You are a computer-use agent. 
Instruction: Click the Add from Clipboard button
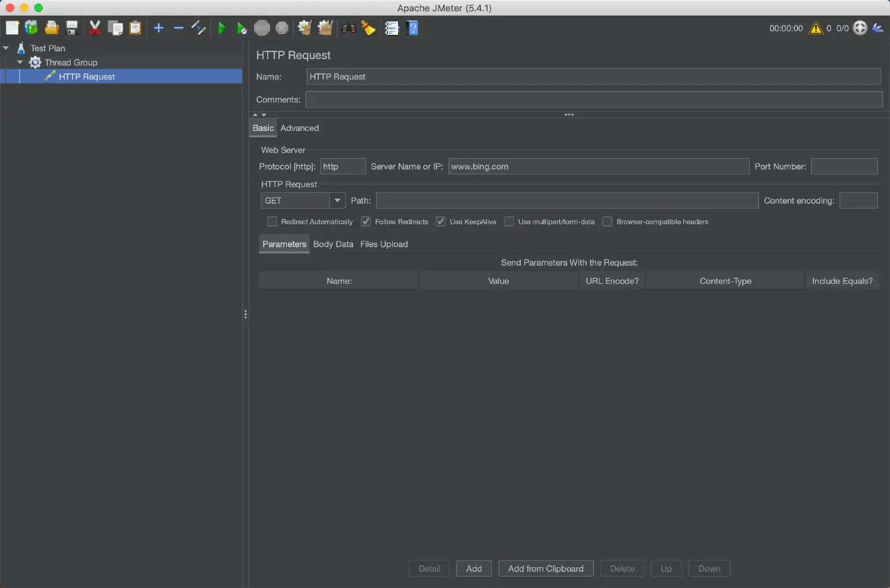[x=545, y=568]
